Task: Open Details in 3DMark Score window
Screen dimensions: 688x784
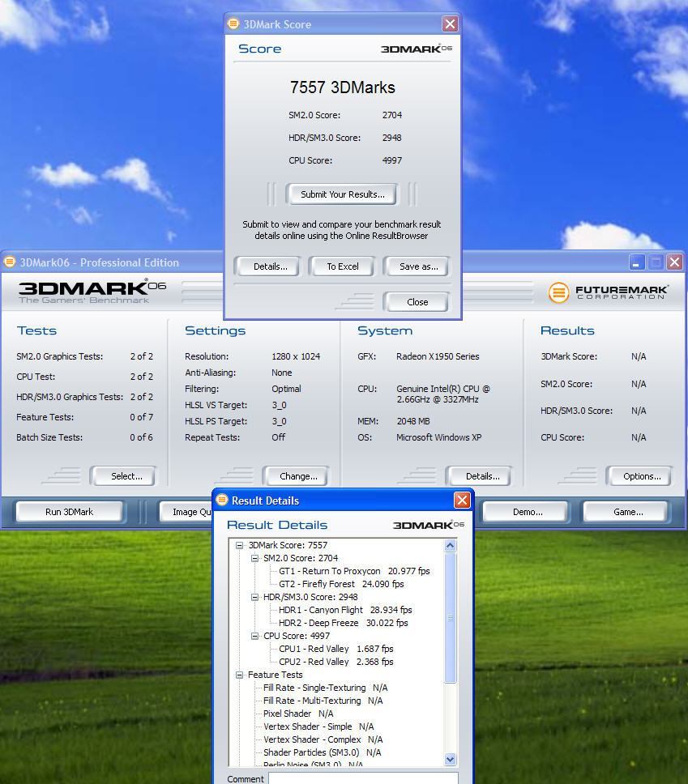Action: (267, 266)
